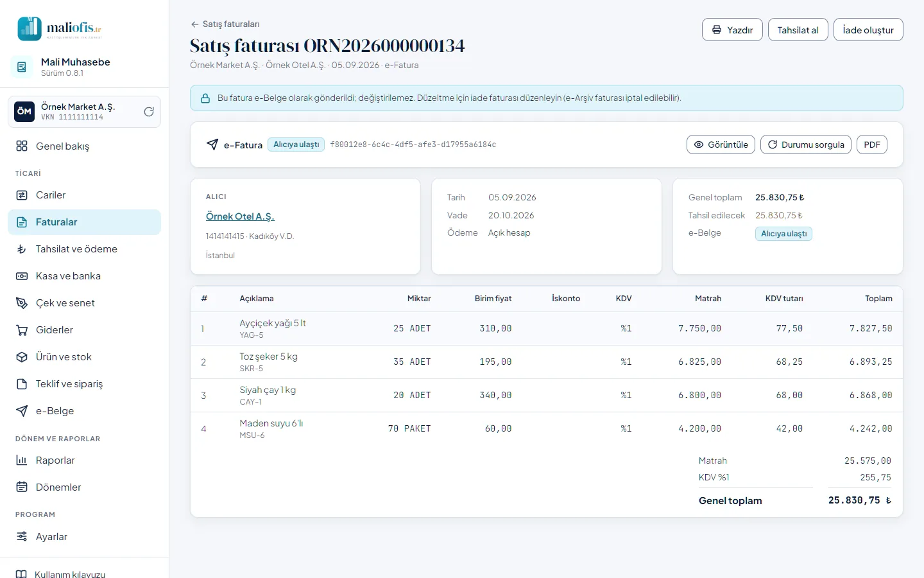Navigate to Ayarlar

tap(84, 537)
